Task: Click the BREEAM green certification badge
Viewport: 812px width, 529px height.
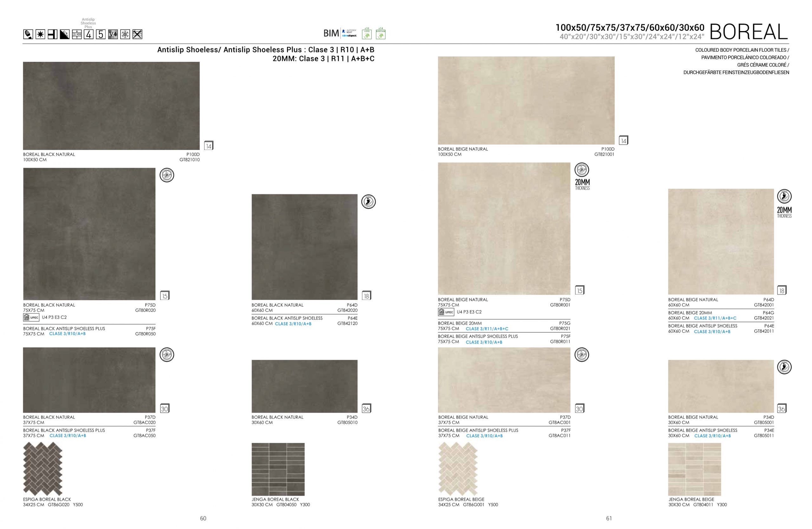Action: tap(381, 34)
